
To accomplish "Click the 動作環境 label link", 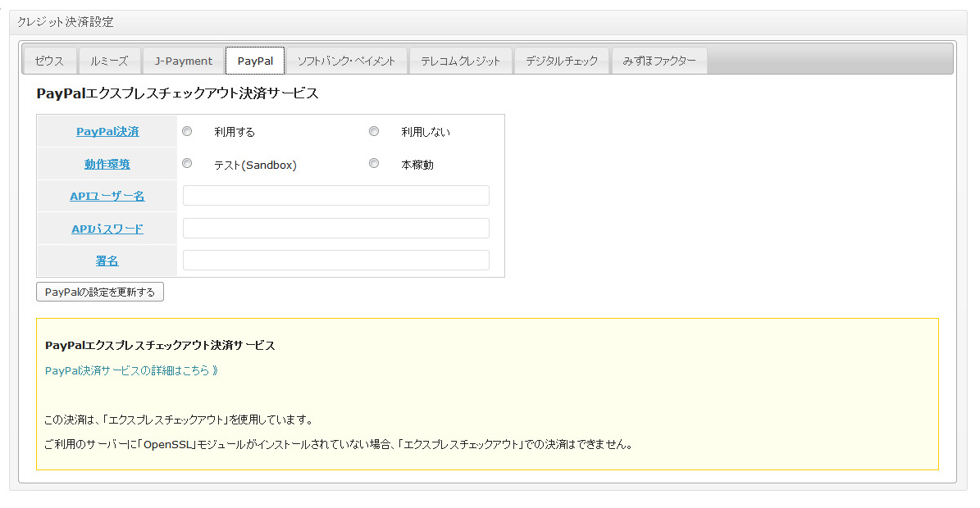I will pyautogui.click(x=107, y=164).
